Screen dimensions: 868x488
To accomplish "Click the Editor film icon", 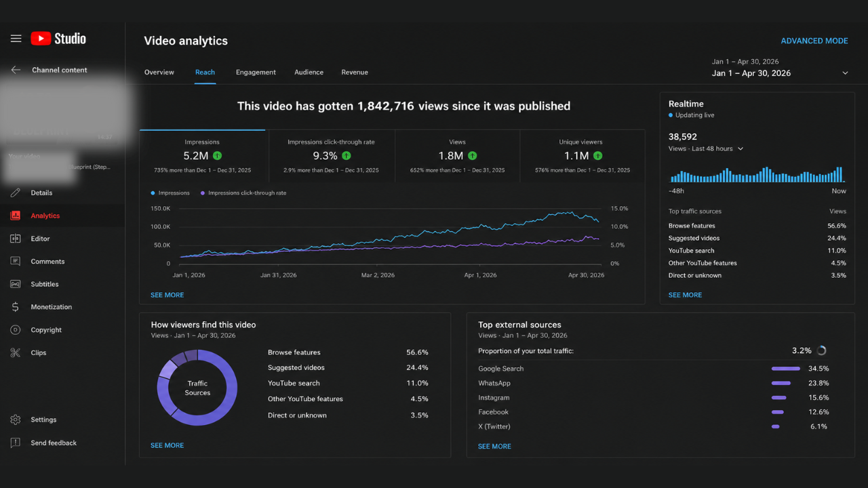I will (x=16, y=239).
